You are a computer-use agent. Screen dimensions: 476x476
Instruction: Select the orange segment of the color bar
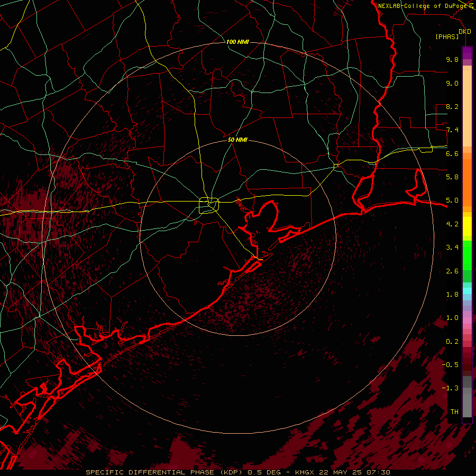467,183
